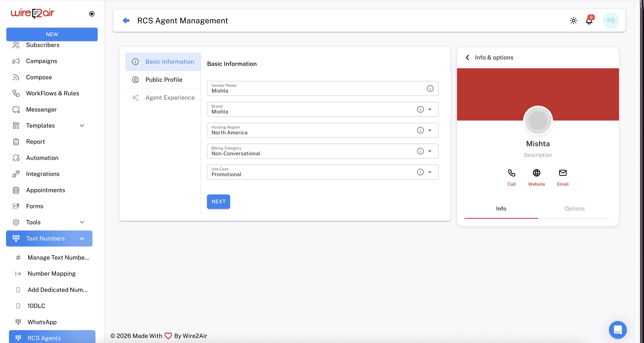
Task: Select the Campaigns megaphone icon
Action: click(16, 61)
